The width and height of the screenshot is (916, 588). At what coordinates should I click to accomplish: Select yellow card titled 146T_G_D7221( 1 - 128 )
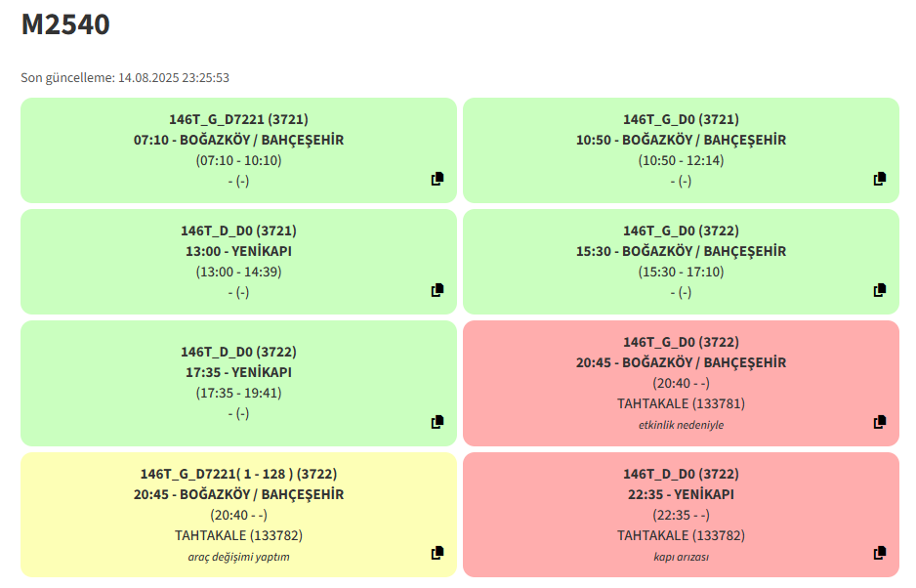point(238,515)
